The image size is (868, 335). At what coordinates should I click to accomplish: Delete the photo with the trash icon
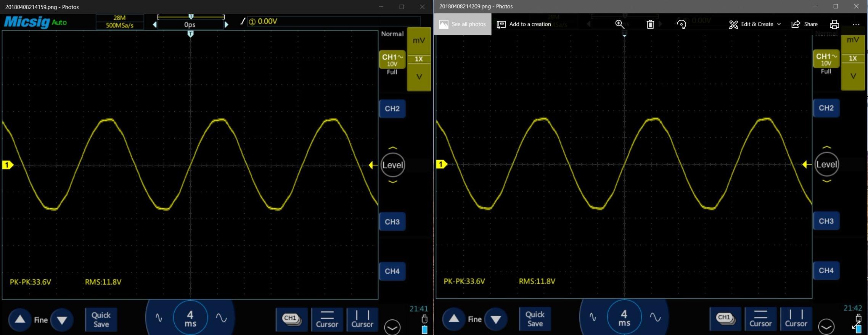pos(650,24)
